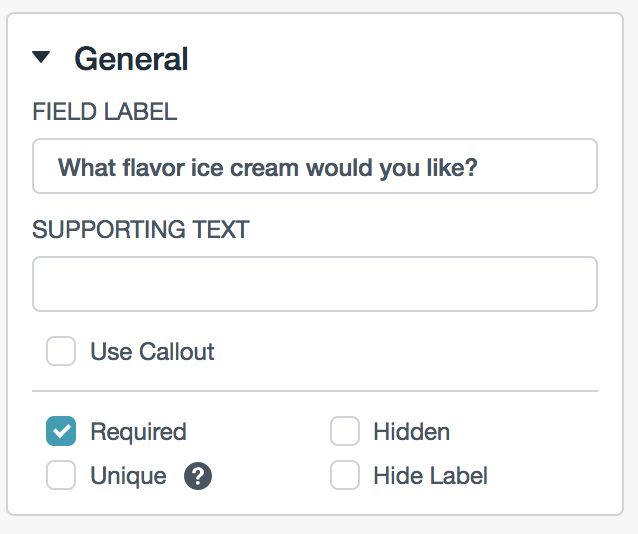Click the FIELD LABEL caption

coord(105,112)
